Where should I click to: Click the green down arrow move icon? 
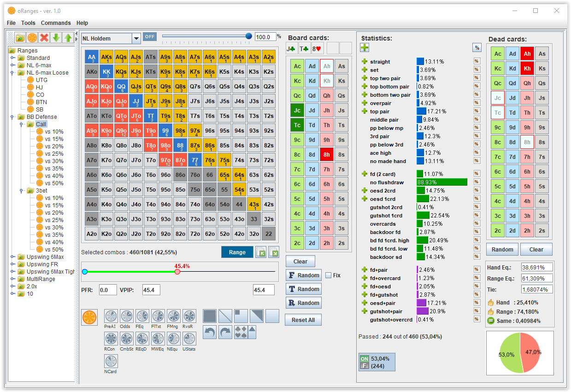pyautogui.click(x=56, y=38)
